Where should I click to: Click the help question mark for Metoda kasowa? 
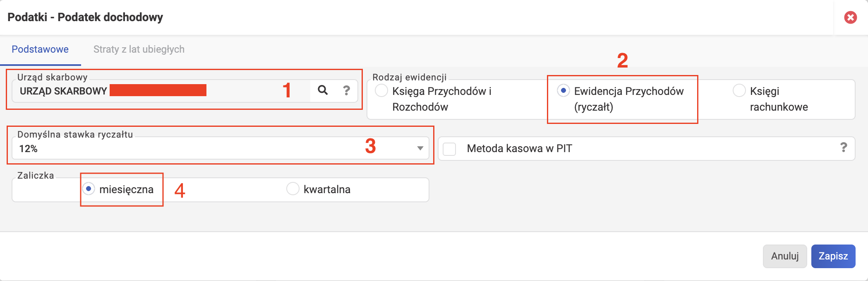point(844,148)
